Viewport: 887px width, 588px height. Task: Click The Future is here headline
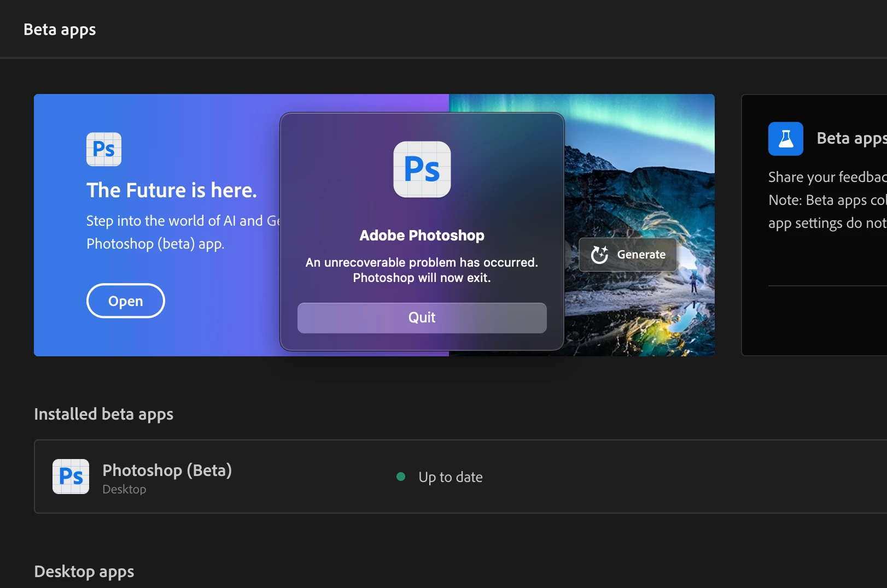tap(172, 190)
